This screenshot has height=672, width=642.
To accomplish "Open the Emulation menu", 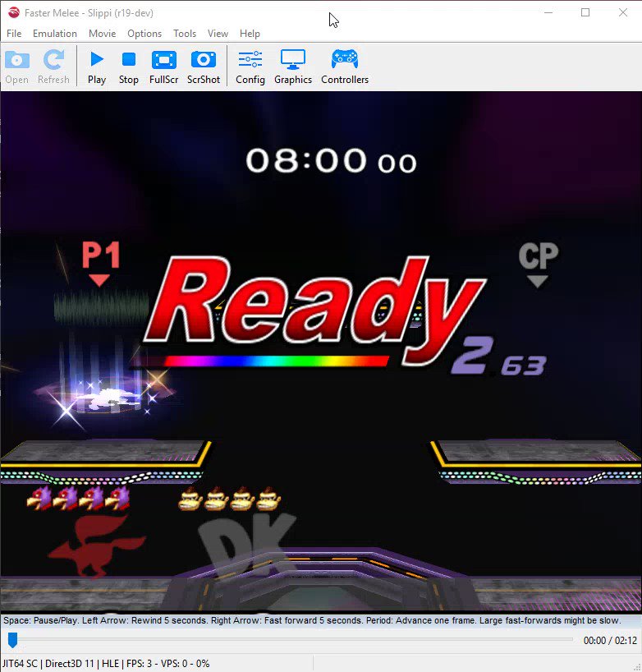I will point(55,34).
